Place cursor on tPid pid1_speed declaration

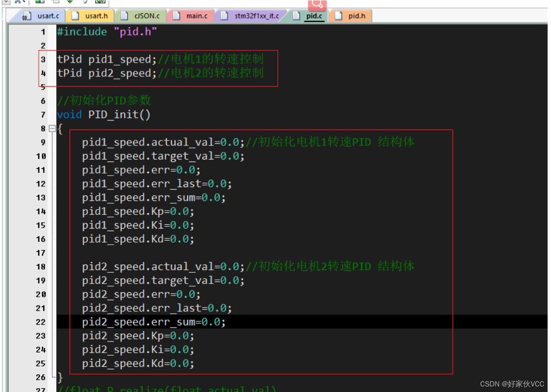click(x=107, y=59)
